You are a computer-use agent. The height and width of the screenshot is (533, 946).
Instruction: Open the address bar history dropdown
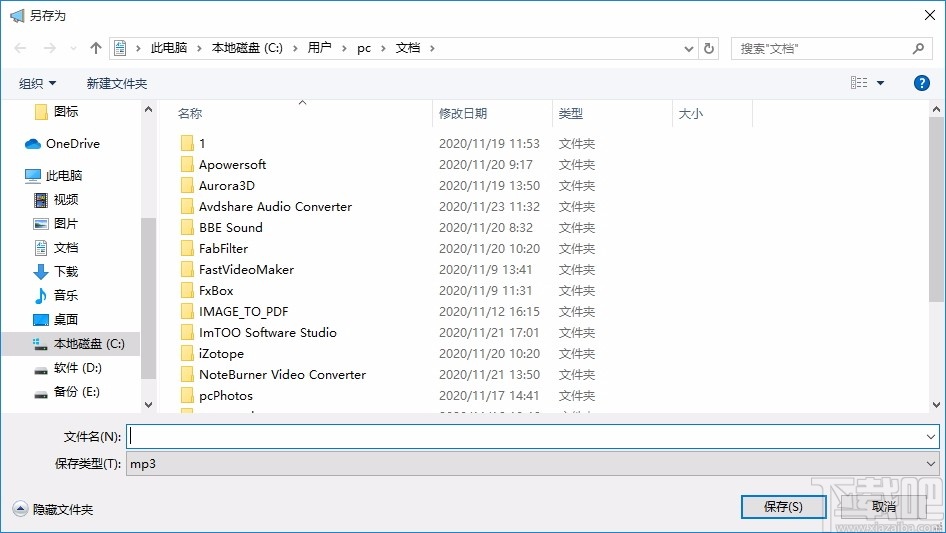688,48
